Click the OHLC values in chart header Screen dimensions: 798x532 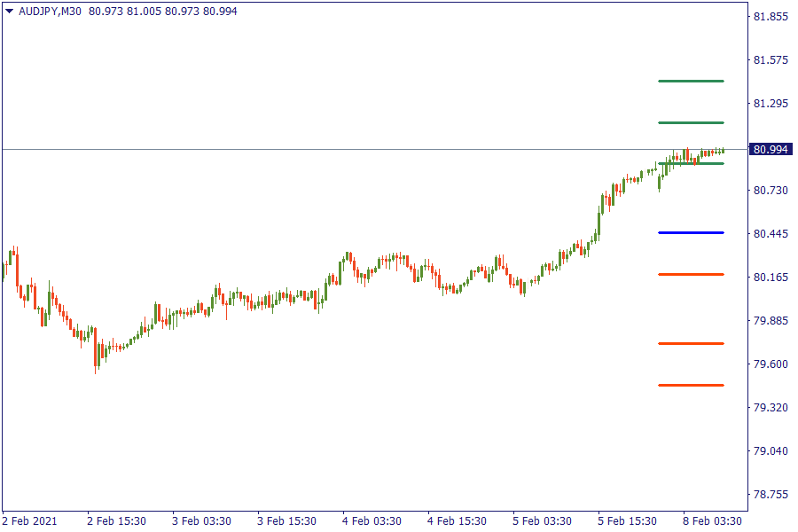[163, 12]
